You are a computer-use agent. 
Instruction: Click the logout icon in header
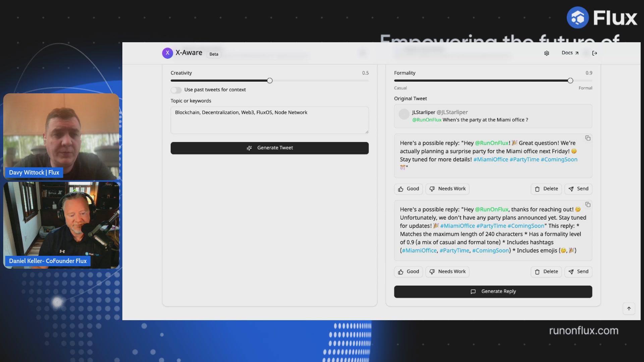(x=595, y=53)
